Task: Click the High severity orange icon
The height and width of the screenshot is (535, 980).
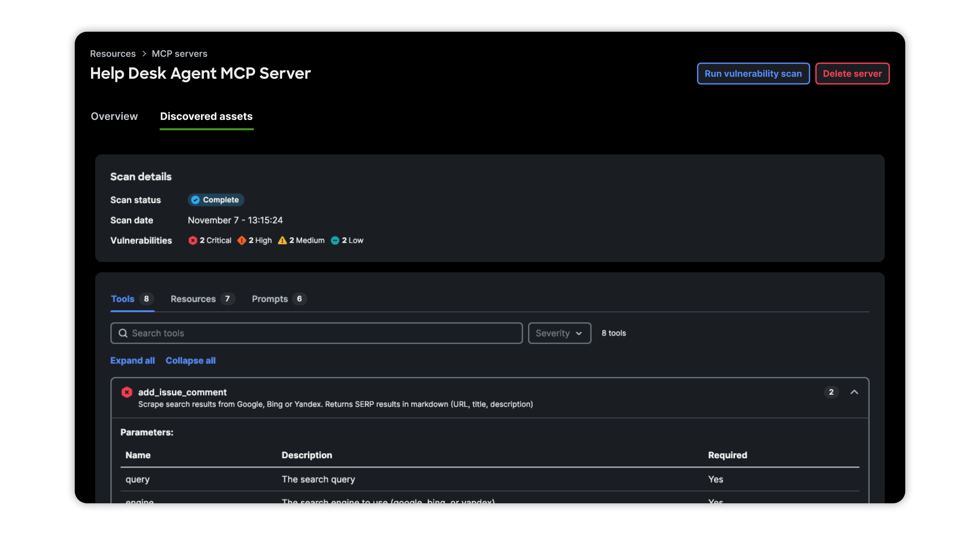Action: pyautogui.click(x=242, y=240)
